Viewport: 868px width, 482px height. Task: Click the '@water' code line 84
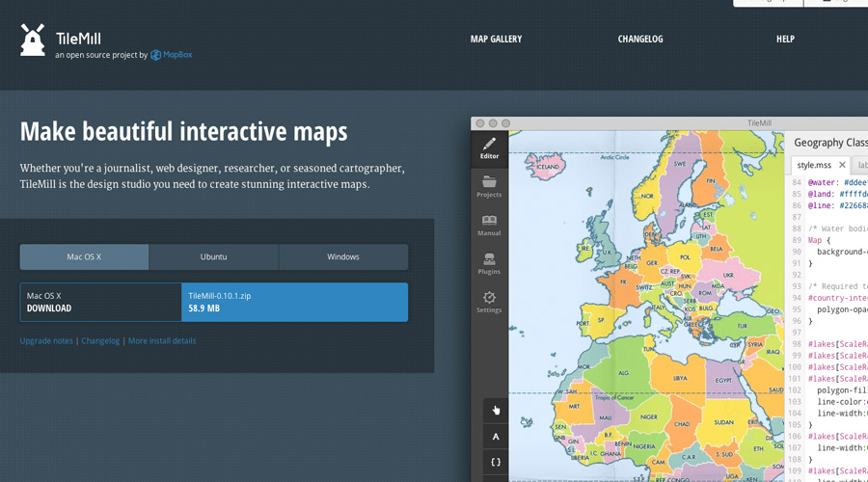pos(837,182)
